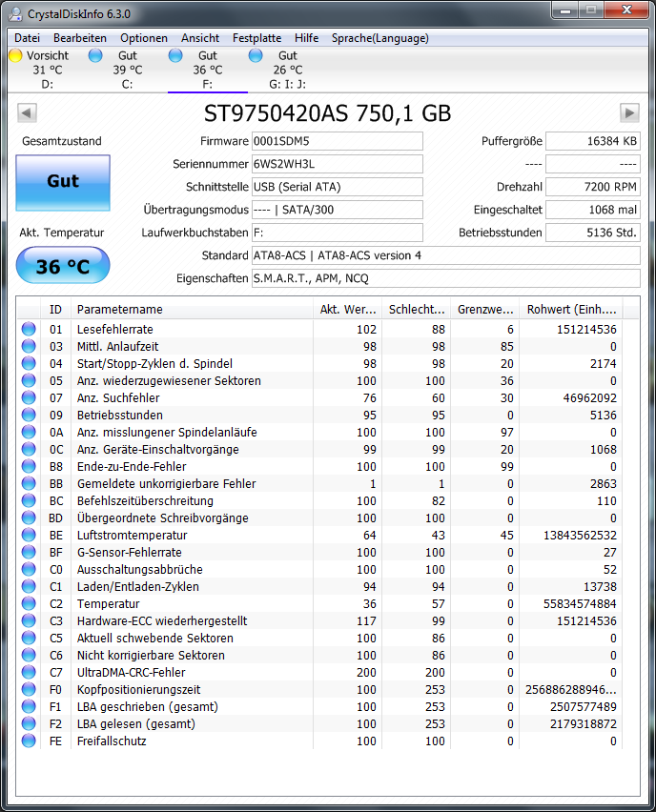Open the Hilfe menu

click(306, 38)
